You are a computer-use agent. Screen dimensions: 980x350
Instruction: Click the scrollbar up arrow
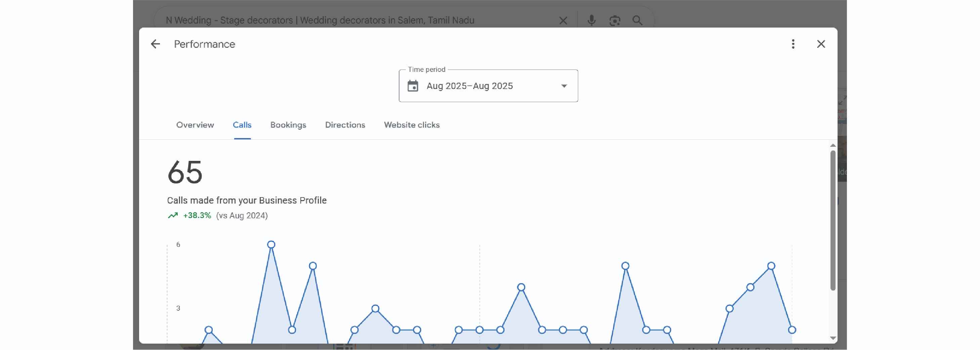[833, 145]
